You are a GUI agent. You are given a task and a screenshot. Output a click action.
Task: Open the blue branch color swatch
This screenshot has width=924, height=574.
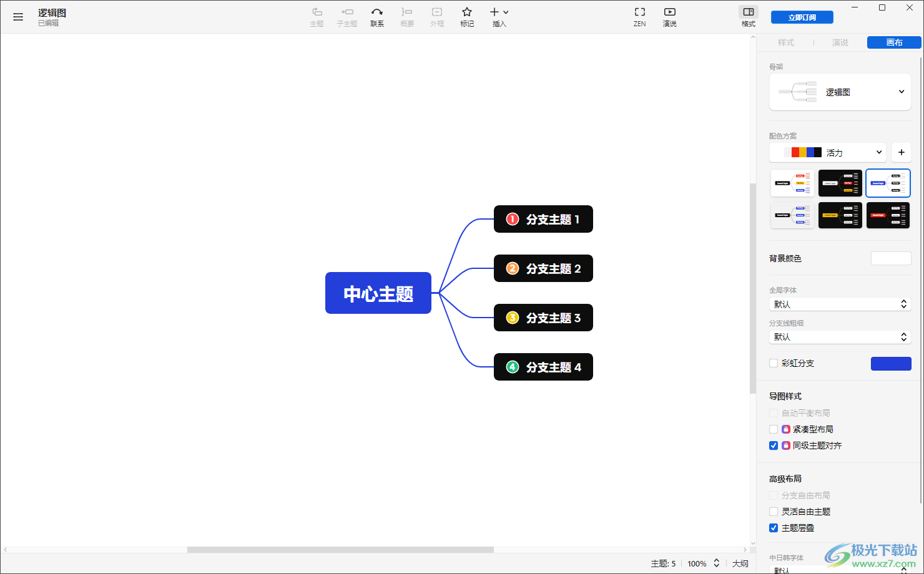(x=891, y=363)
